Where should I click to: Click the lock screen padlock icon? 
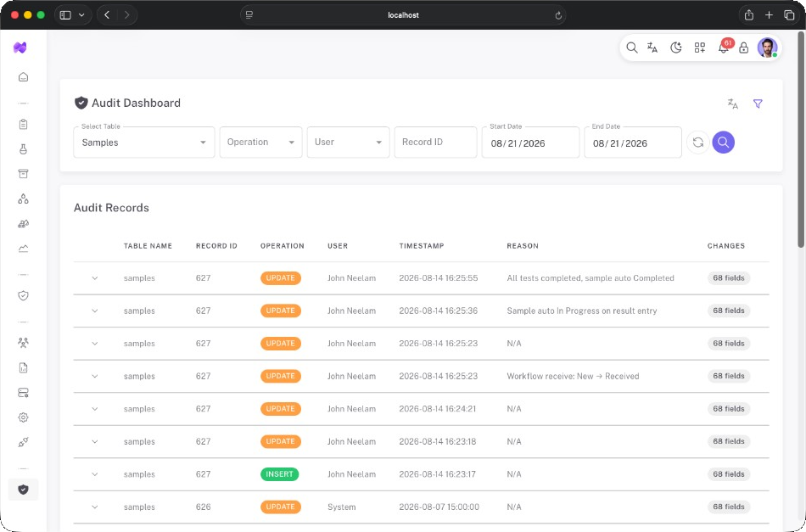click(743, 48)
